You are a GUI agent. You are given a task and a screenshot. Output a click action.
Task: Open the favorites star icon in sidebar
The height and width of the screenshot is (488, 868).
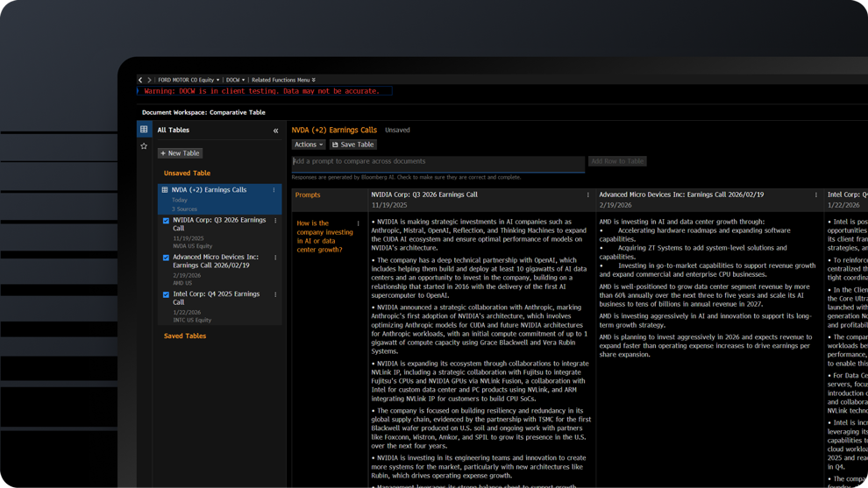tap(144, 146)
